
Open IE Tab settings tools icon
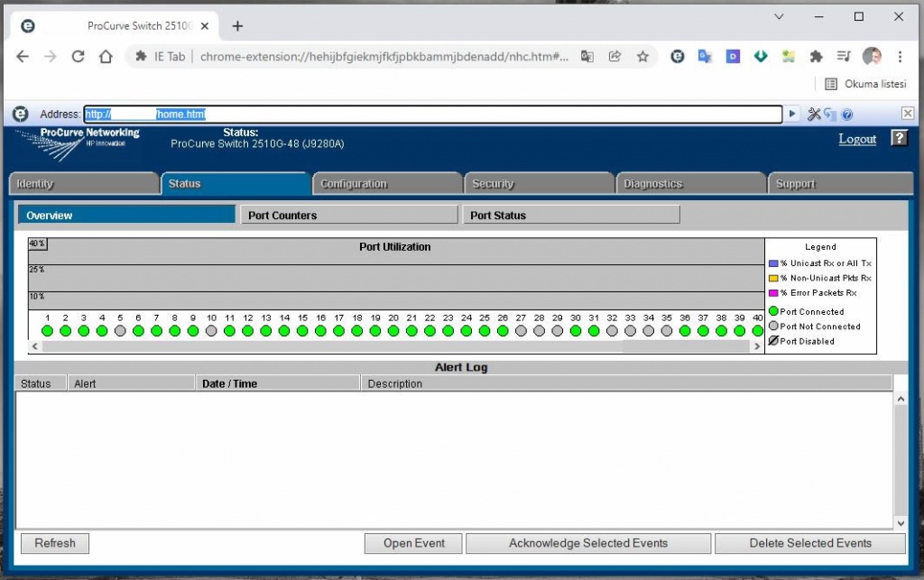pos(815,115)
